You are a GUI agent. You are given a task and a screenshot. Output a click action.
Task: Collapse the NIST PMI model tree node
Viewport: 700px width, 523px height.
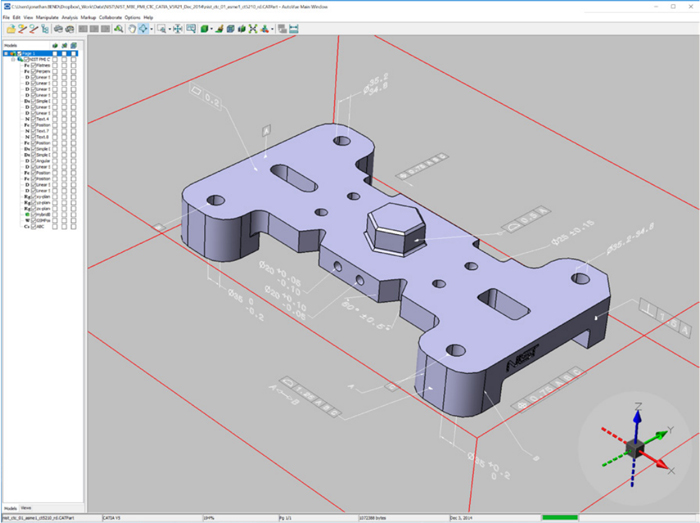(13, 59)
